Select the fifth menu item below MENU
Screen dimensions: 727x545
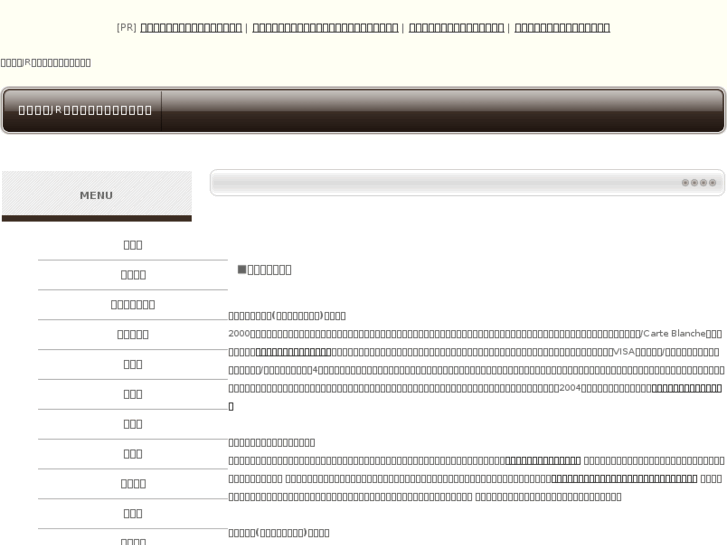tap(133, 364)
